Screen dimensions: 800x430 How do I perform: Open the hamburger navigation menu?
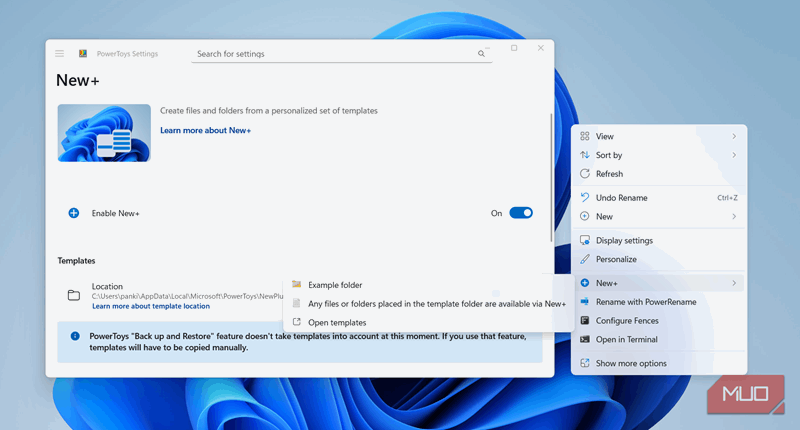(x=60, y=54)
